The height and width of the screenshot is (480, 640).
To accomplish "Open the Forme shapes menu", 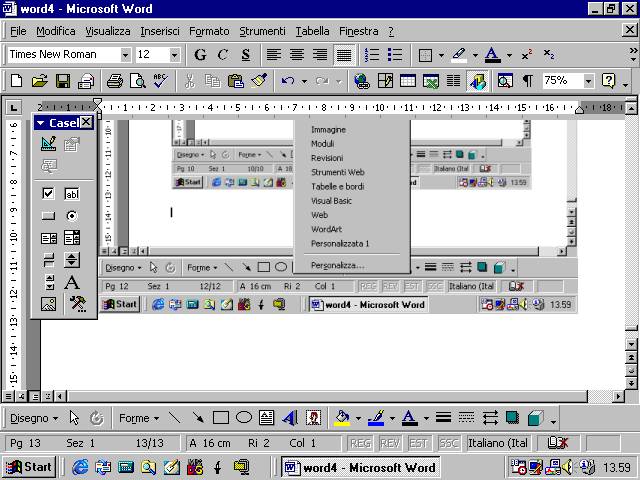I will tap(139, 418).
